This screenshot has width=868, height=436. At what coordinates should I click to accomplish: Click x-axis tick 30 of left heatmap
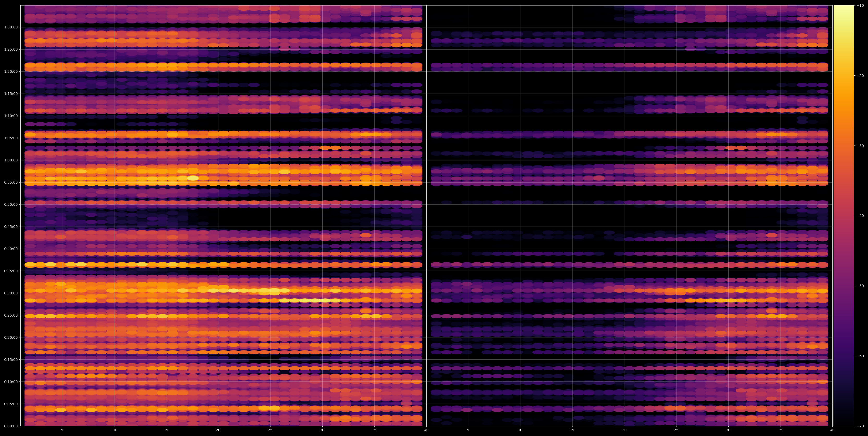click(x=322, y=430)
